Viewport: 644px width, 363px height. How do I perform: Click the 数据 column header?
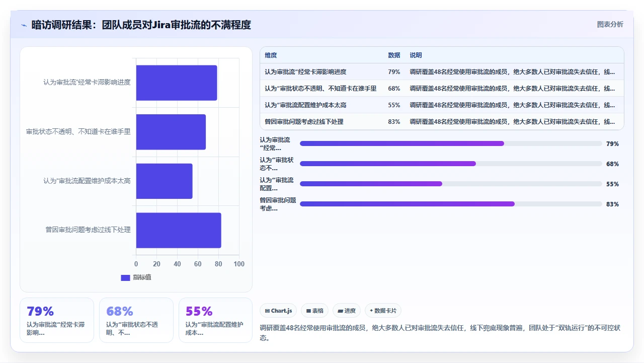point(394,55)
